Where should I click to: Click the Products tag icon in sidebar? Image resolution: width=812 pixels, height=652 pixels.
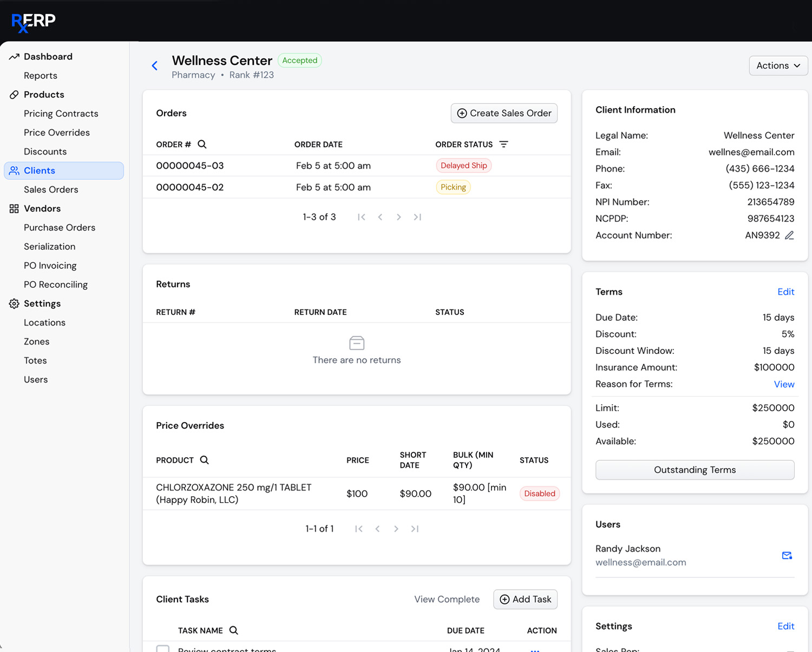tap(14, 95)
